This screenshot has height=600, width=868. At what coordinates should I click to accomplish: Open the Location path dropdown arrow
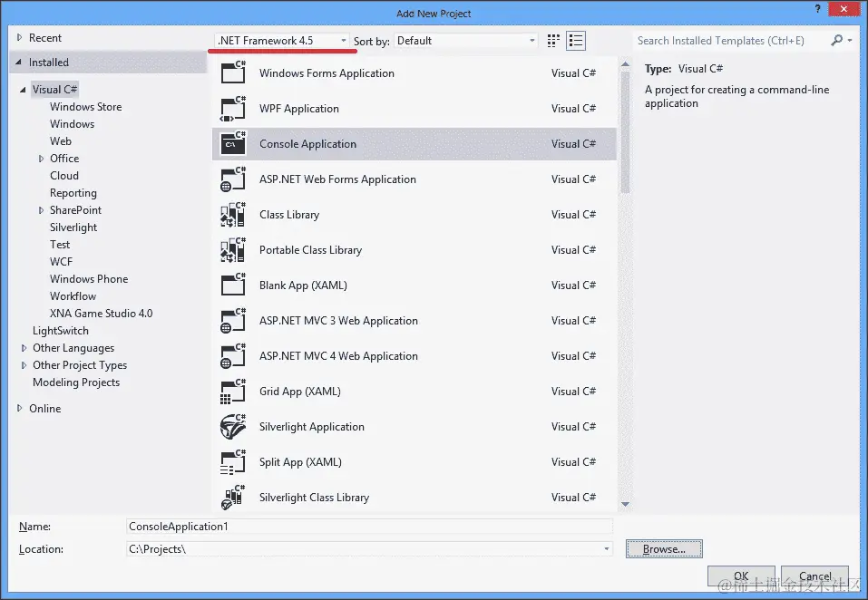(607, 549)
